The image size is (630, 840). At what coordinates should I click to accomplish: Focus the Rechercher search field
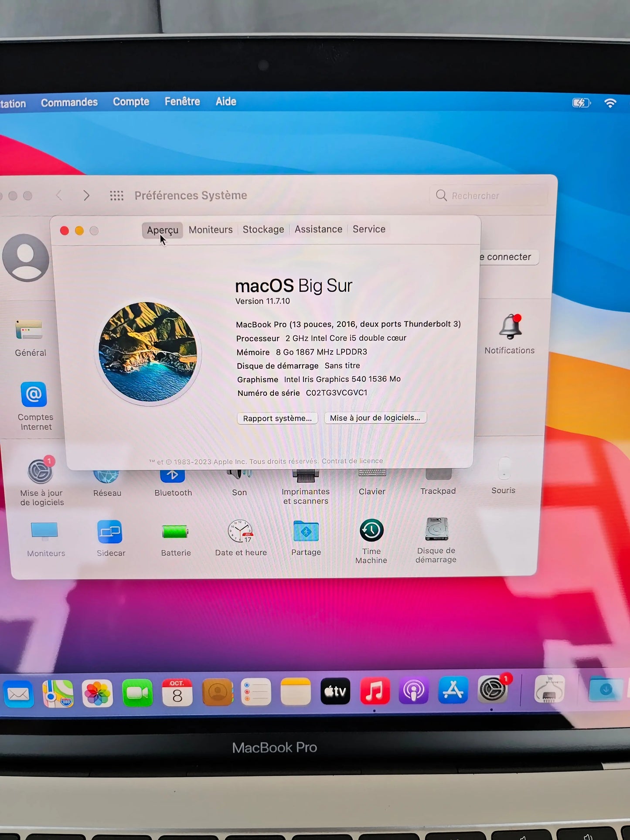coord(488,196)
